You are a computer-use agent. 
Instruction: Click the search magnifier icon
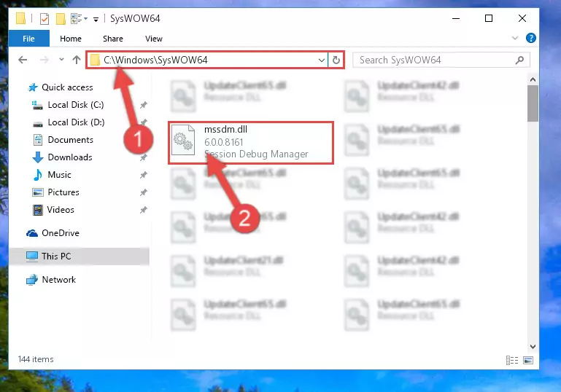519,60
